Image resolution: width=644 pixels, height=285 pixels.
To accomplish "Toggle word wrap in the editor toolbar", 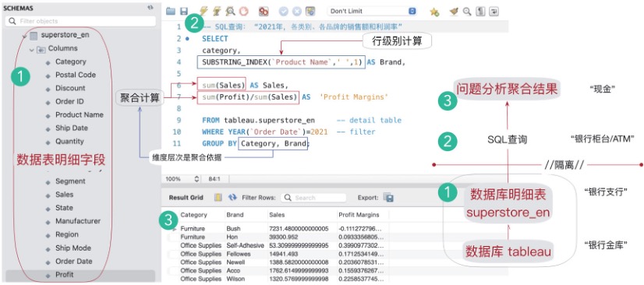I will (x=494, y=12).
